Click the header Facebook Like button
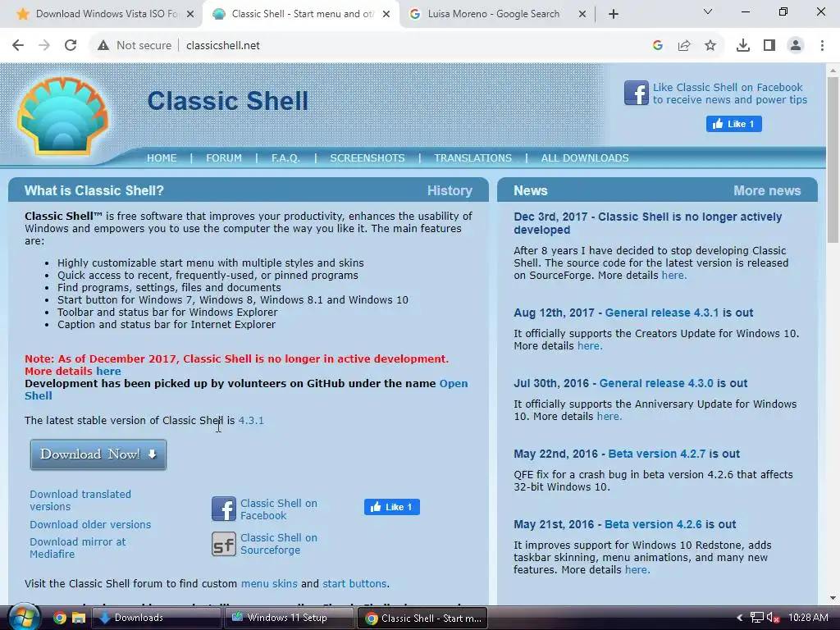 pyautogui.click(x=734, y=124)
